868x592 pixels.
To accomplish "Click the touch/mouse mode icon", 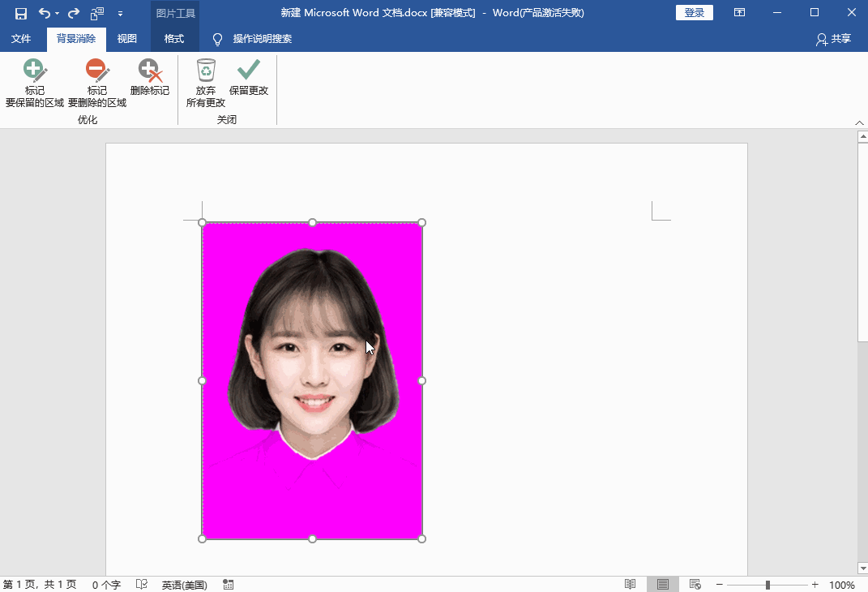I will (97, 13).
